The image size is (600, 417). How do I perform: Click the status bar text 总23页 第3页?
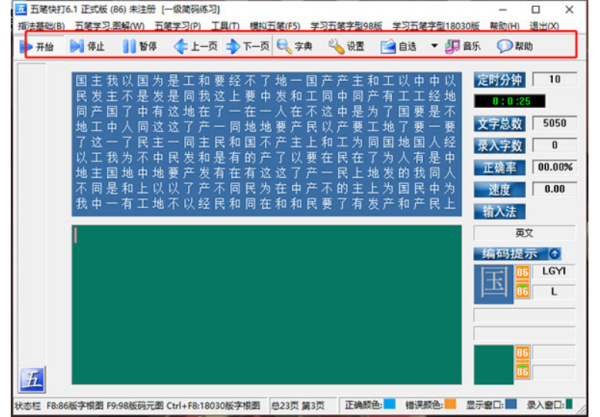pyautogui.click(x=298, y=405)
